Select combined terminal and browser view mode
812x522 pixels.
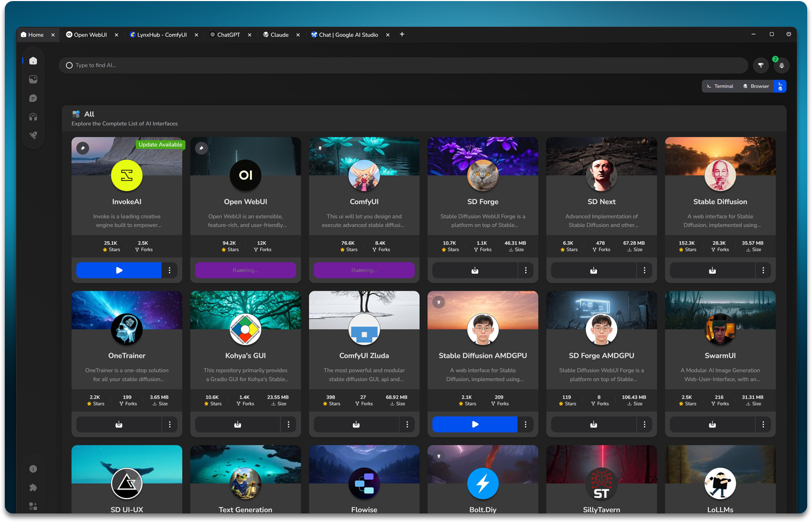click(780, 86)
